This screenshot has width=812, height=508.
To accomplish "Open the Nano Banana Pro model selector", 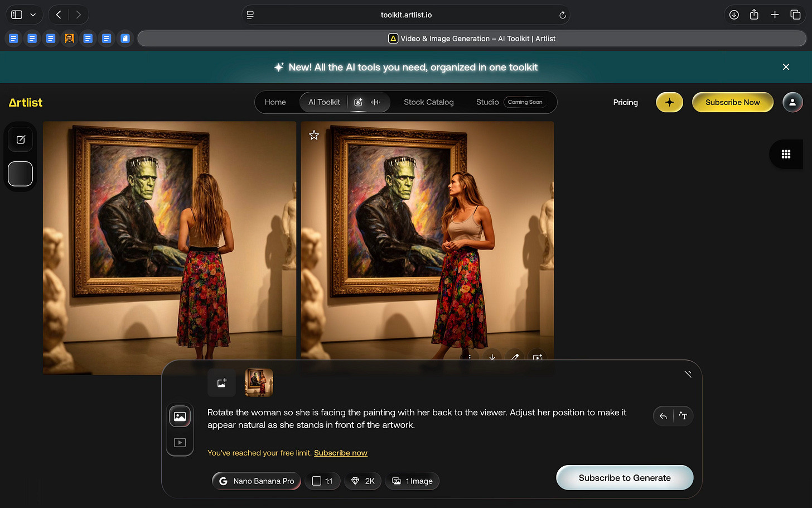I will click(257, 481).
